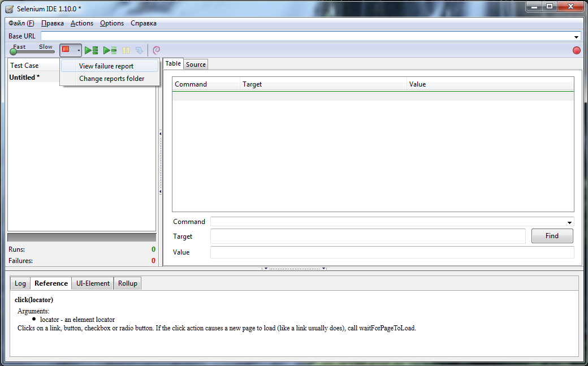Click the Find button next to Target

tap(552, 236)
